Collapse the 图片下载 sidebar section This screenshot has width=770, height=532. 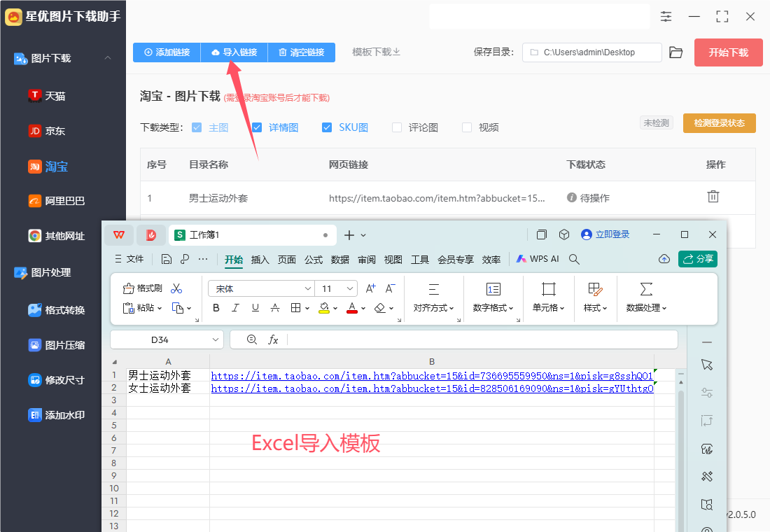point(108,58)
